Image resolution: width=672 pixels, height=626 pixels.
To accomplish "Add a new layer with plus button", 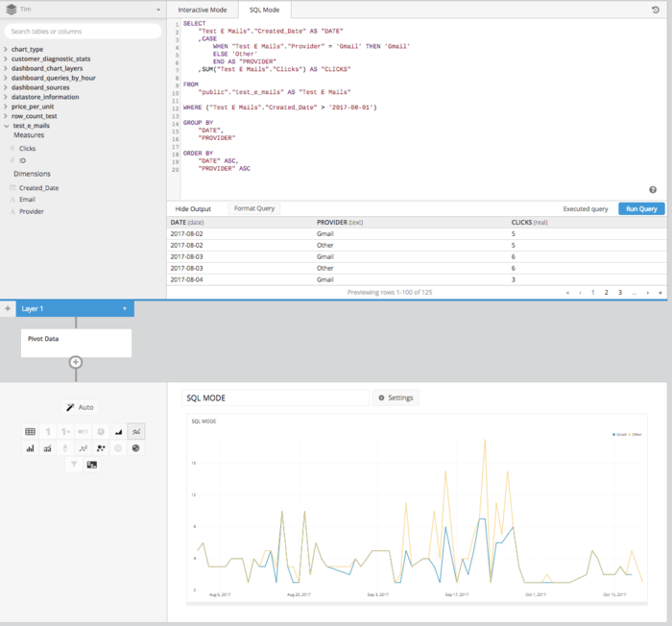I will tap(8, 309).
